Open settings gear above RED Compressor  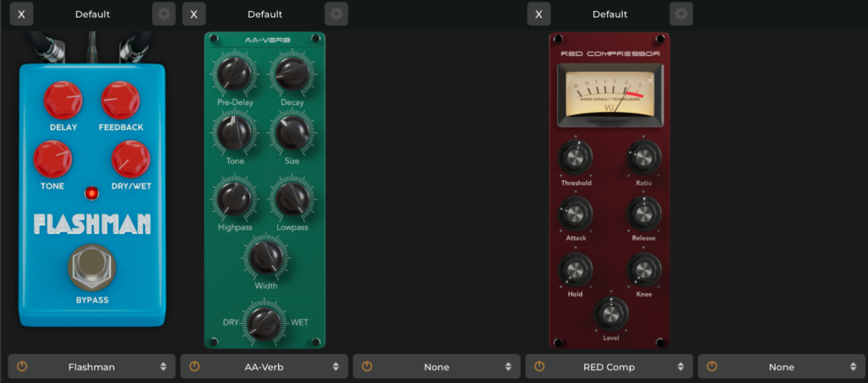681,14
